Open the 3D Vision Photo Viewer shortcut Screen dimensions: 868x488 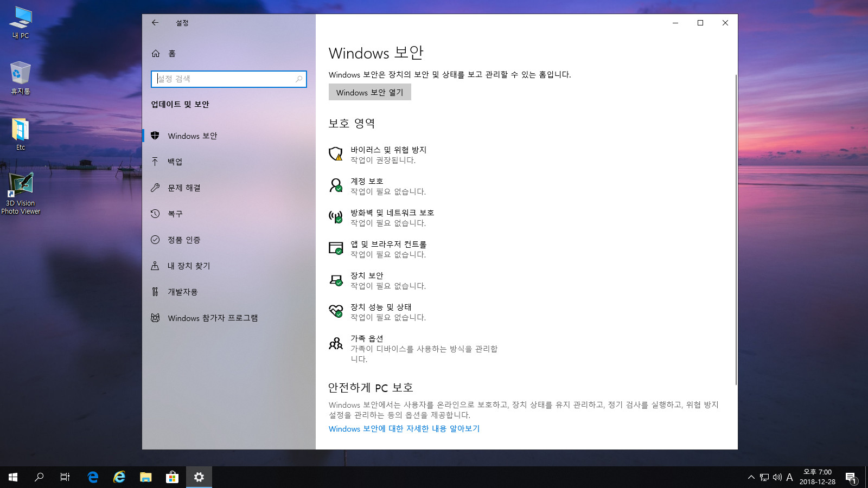click(x=21, y=194)
